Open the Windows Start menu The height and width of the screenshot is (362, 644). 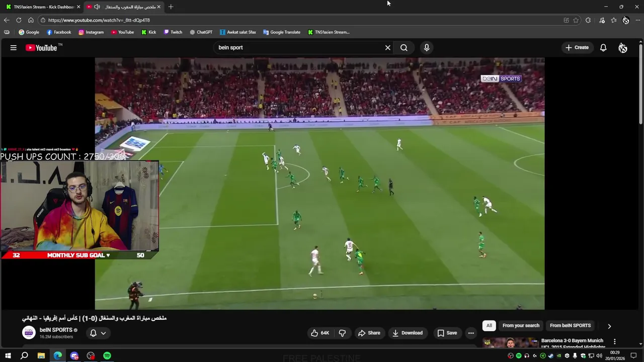click(8, 356)
